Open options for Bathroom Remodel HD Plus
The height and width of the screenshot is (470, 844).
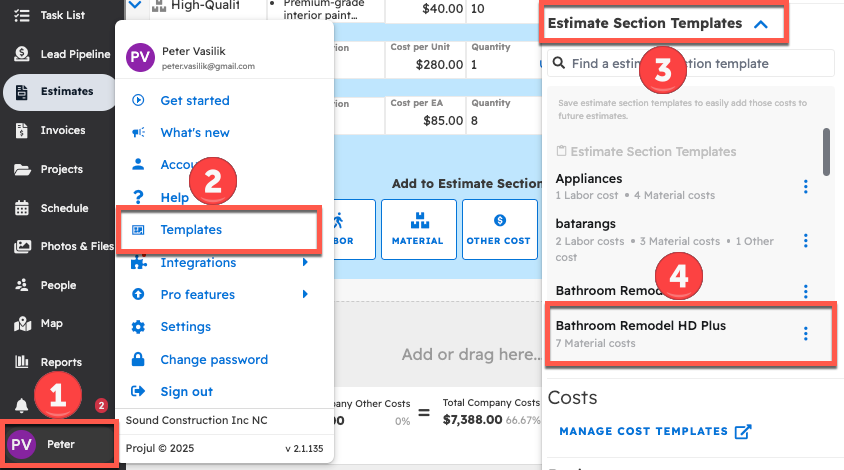click(x=806, y=334)
